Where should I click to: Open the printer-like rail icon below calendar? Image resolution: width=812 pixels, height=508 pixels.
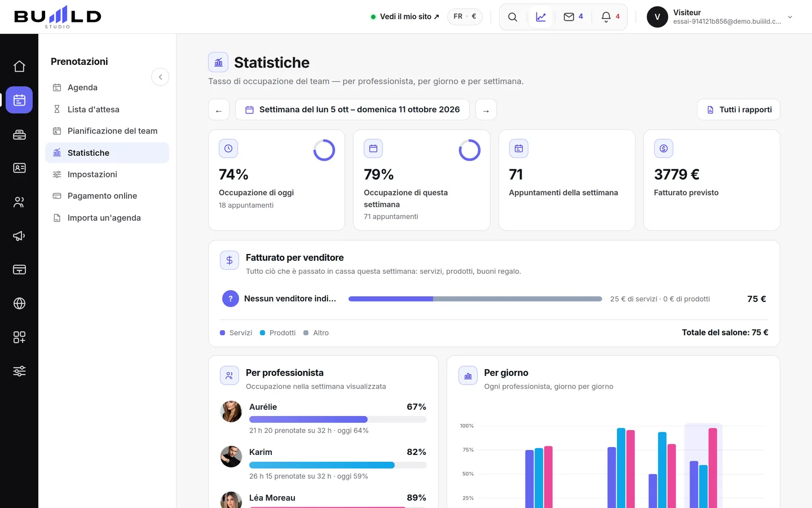pos(19,134)
